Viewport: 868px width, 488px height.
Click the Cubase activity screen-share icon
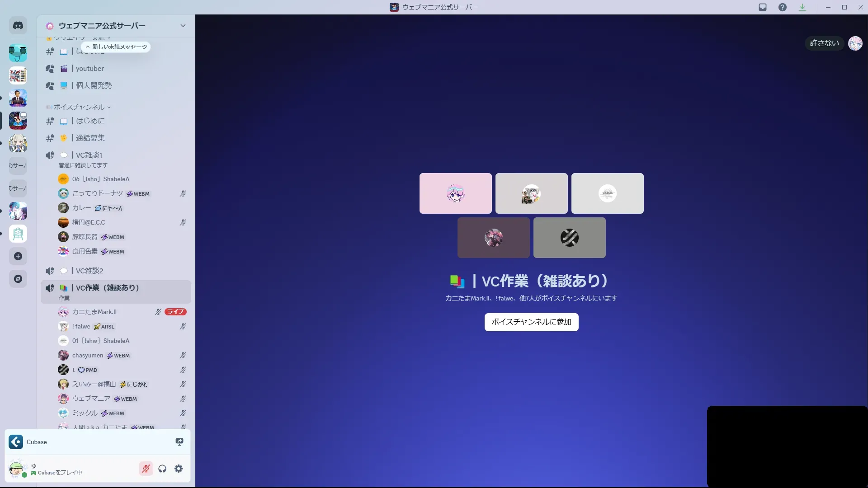pos(179,442)
